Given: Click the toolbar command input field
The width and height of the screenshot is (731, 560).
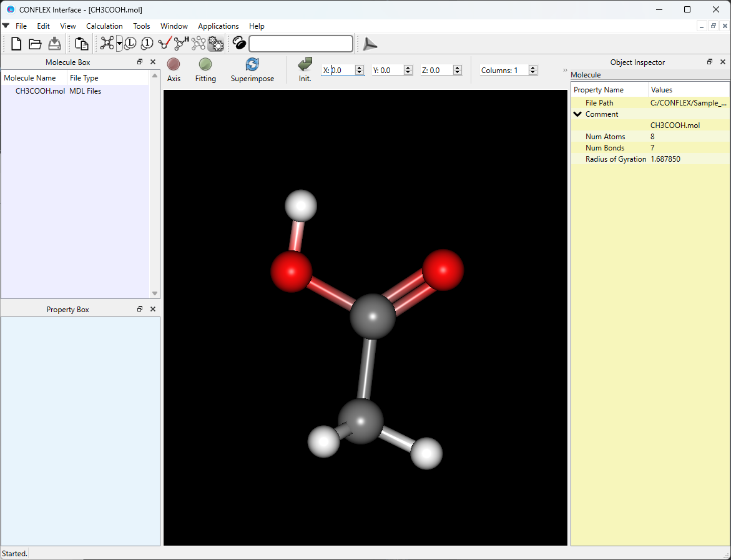Looking at the screenshot, I should (x=300, y=44).
